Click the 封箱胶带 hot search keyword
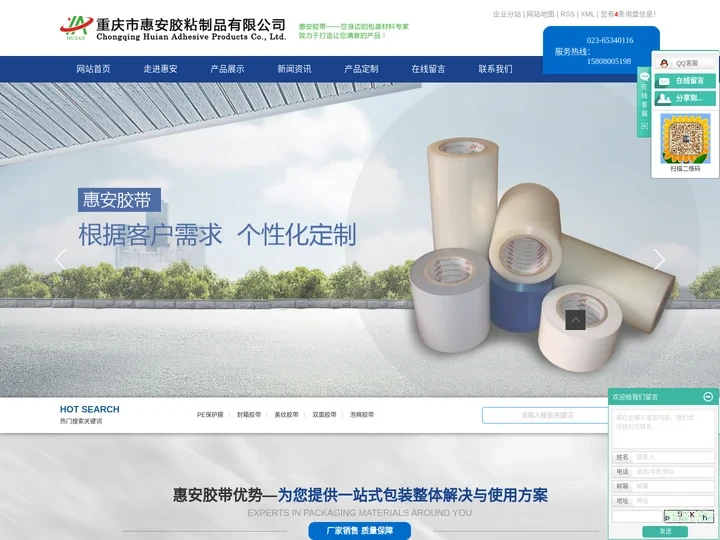Screen dimensions: 720x540 pos(249,415)
